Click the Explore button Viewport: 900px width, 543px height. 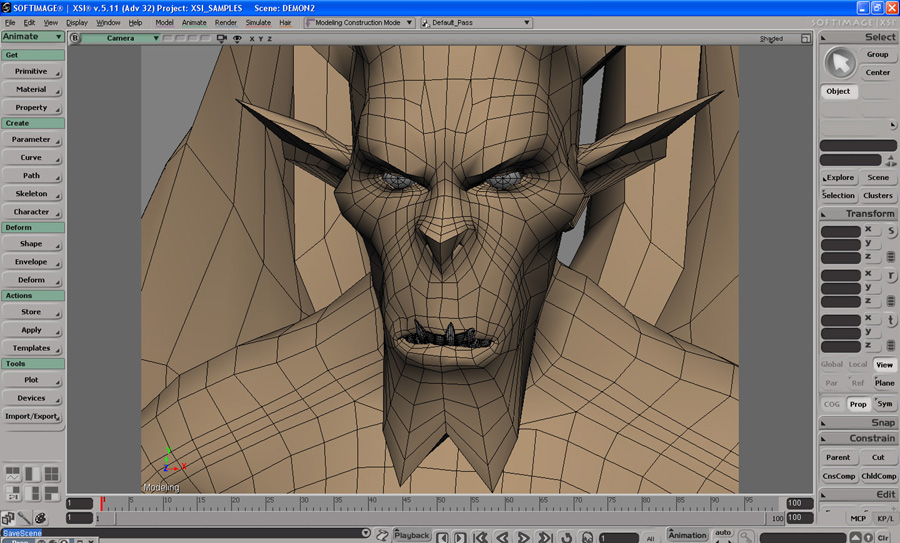839,178
